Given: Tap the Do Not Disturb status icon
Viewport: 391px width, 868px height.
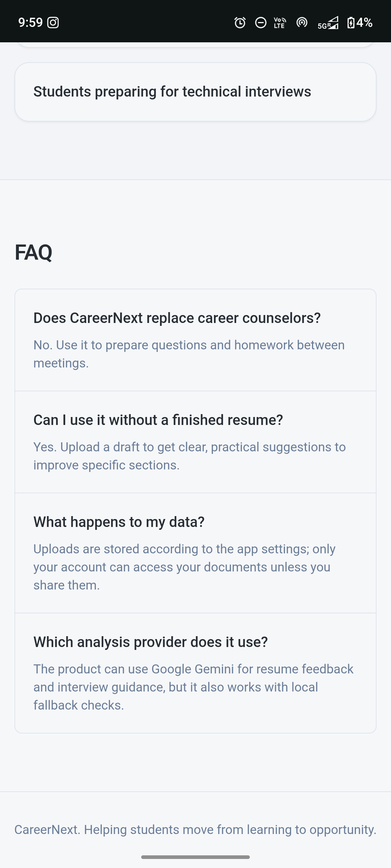Looking at the screenshot, I should (x=261, y=23).
